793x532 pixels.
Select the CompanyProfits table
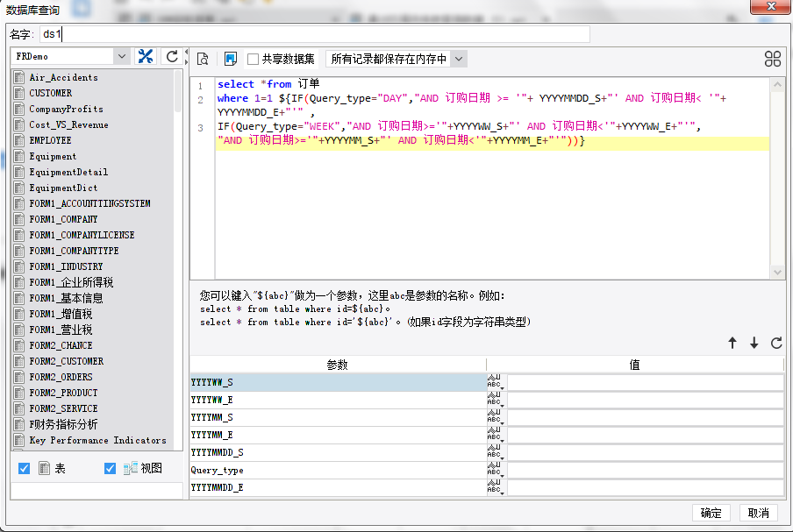click(x=66, y=109)
